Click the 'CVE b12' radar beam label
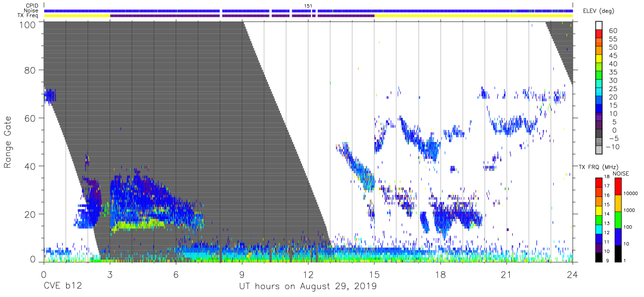This screenshot has height=297, width=644. coord(62,287)
